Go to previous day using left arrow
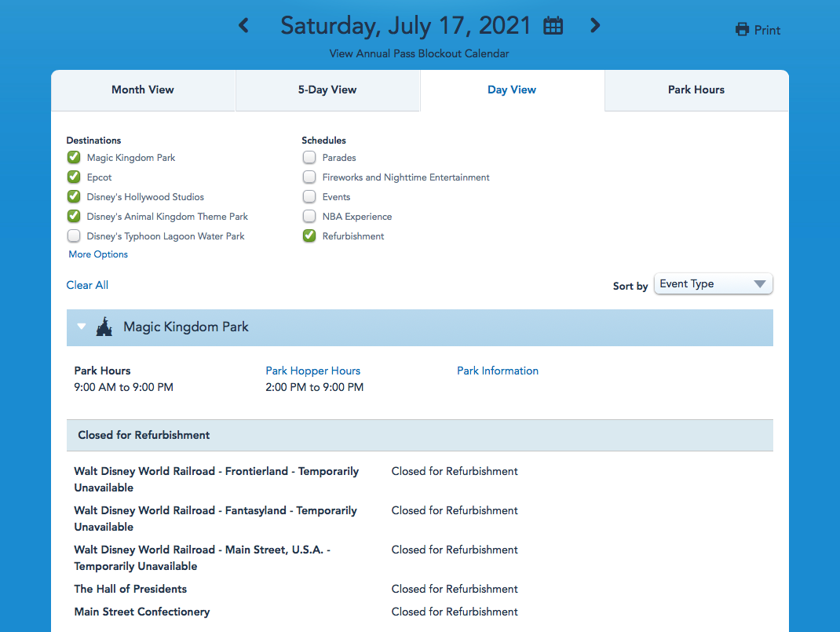 243,26
